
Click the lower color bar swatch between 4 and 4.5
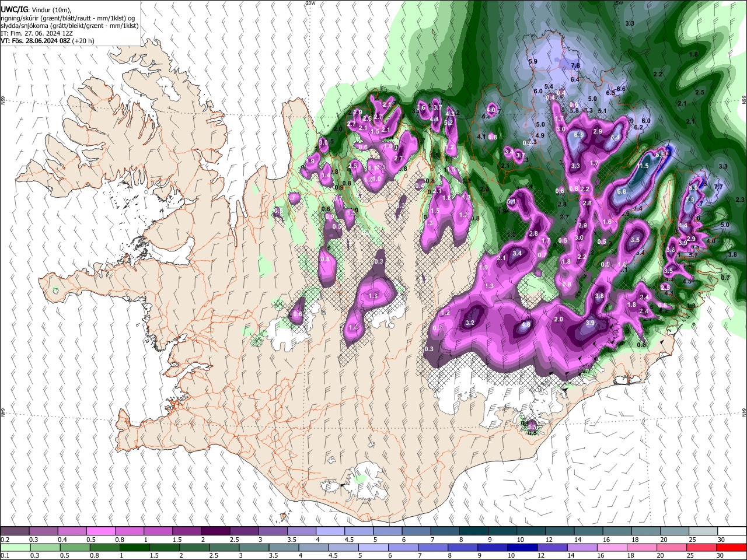click(x=313, y=547)
